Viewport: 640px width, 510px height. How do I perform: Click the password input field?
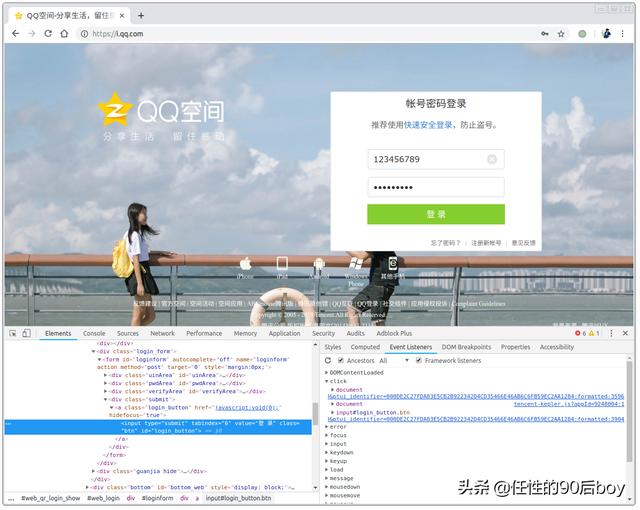tap(436, 187)
